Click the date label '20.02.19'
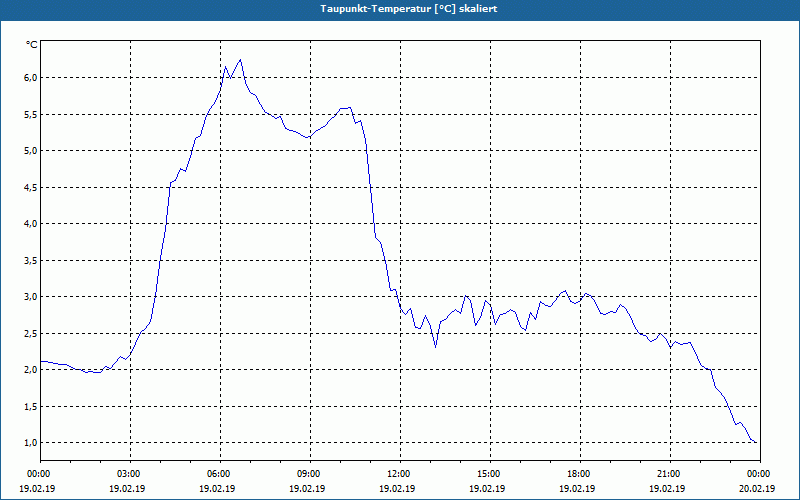 tap(758, 488)
